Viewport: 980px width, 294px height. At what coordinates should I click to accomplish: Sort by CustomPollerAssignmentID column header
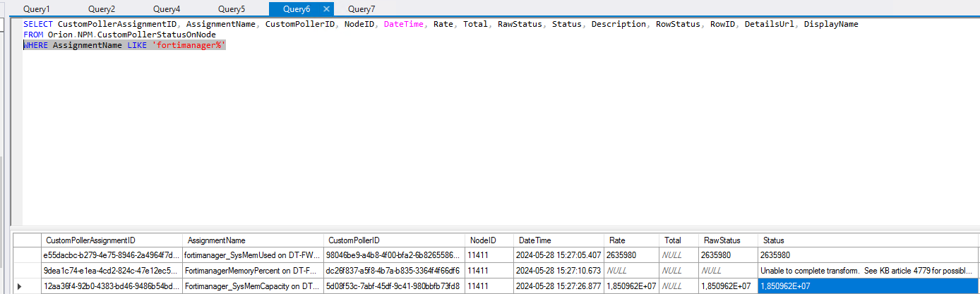pyautogui.click(x=112, y=240)
